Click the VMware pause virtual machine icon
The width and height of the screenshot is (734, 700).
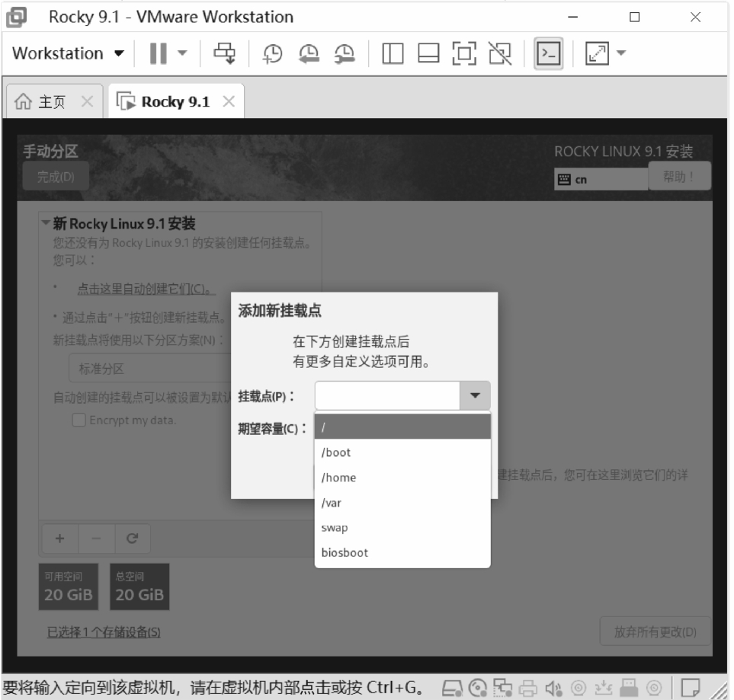point(159,53)
